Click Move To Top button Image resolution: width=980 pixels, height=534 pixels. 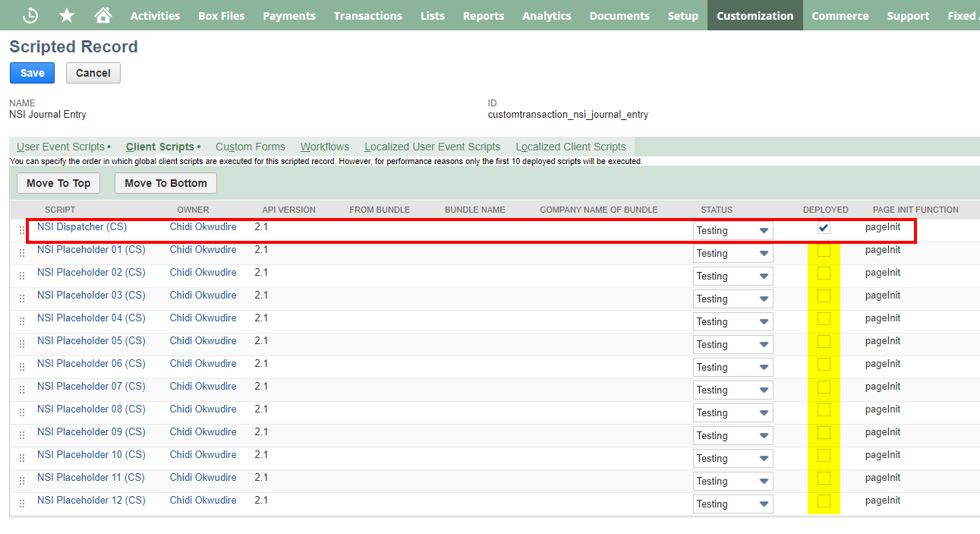pyautogui.click(x=58, y=183)
